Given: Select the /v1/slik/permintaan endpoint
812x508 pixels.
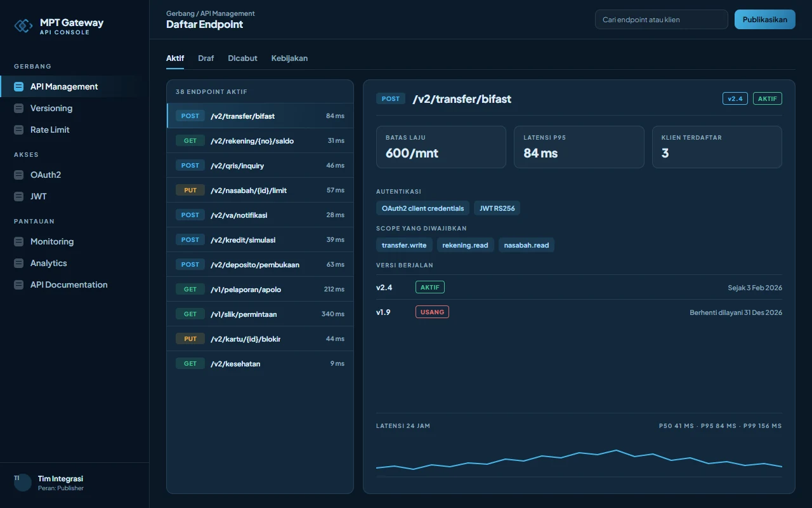Looking at the screenshot, I should coord(260,314).
